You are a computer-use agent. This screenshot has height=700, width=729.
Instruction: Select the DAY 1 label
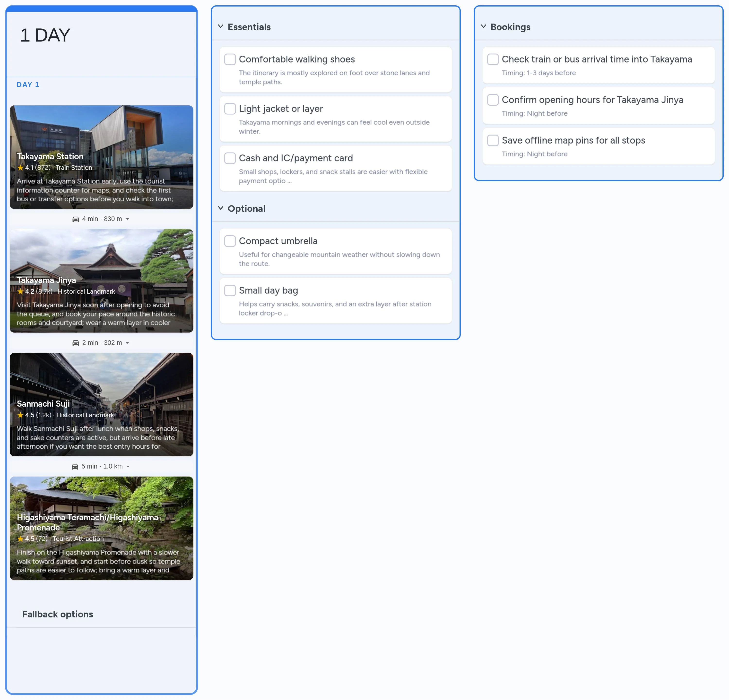(x=28, y=84)
